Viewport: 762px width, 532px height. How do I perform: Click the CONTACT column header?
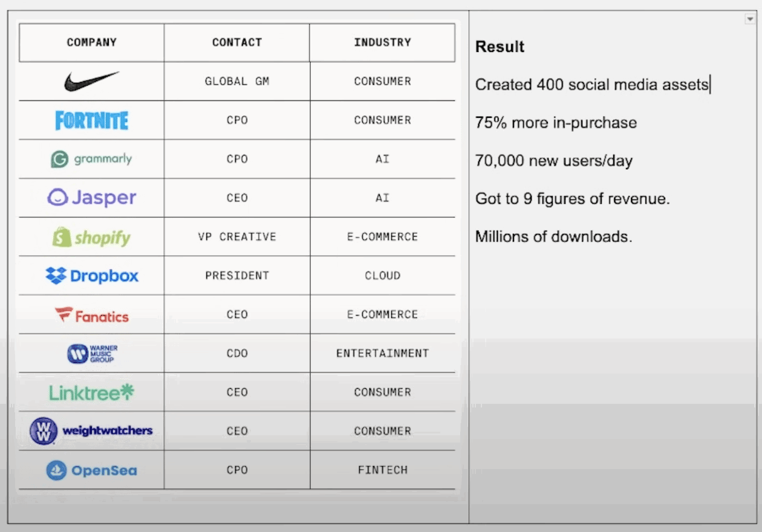click(x=236, y=42)
